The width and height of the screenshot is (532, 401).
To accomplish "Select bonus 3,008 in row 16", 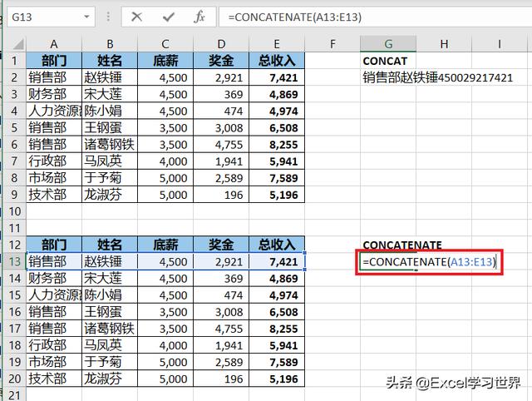I will pyautogui.click(x=221, y=312).
